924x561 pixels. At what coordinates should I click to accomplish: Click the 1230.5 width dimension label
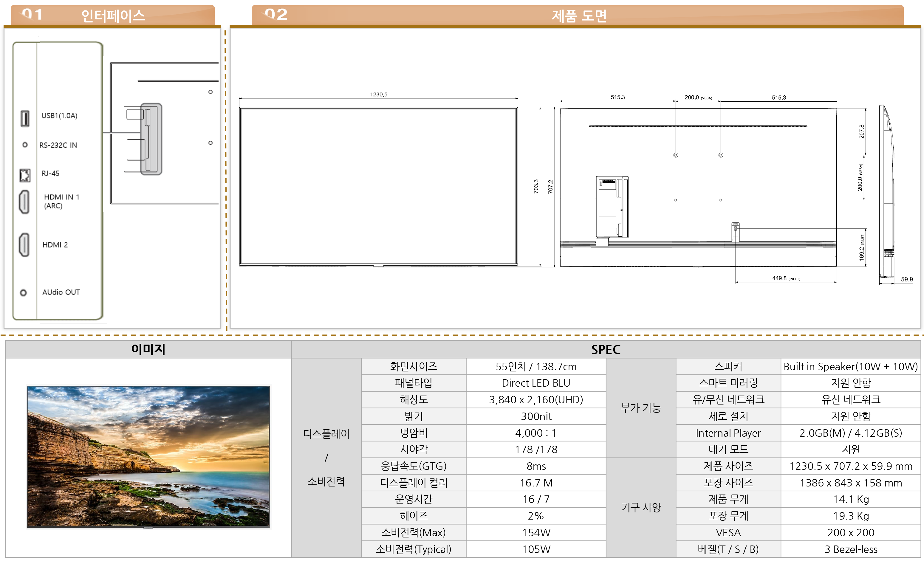click(378, 94)
